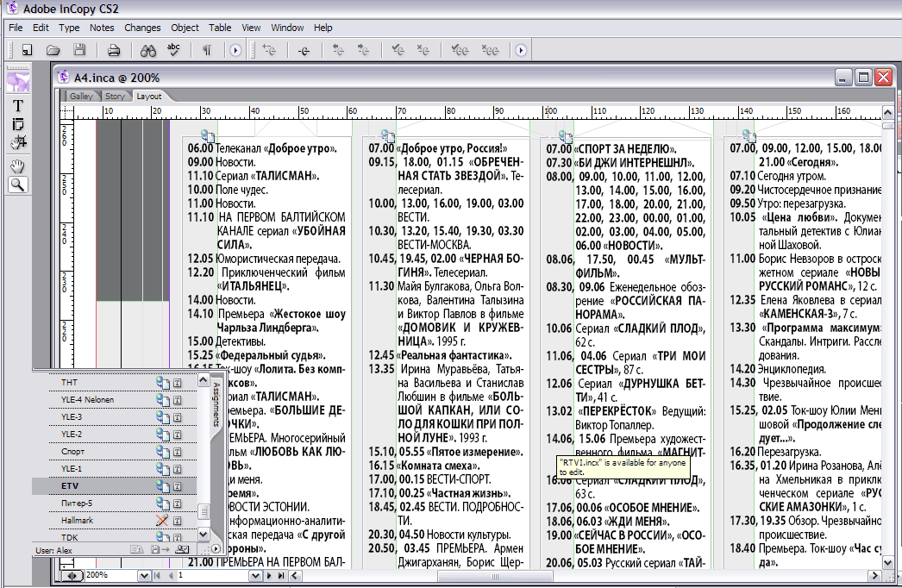The width and height of the screenshot is (902, 588).
Task: Switch to the Galley tab
Action: click(x=81, y=96)
